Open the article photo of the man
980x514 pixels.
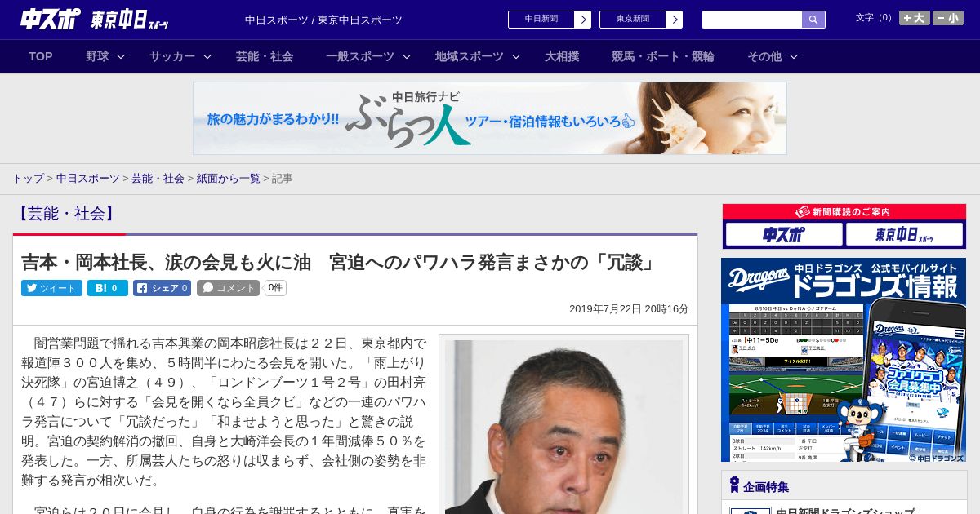coord(563,427)
